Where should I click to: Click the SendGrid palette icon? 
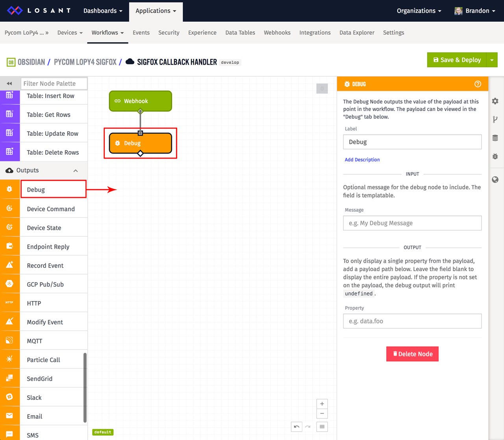coord(9,378)
